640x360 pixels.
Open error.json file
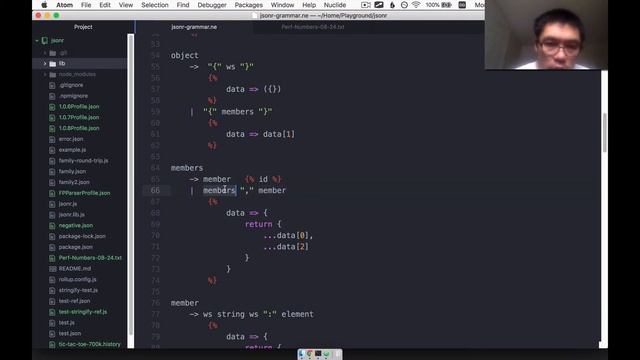pos(71,139)
